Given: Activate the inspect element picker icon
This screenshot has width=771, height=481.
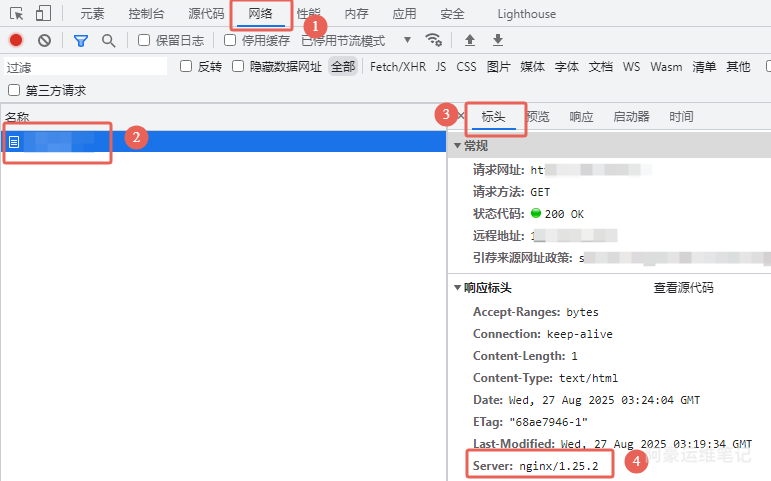Looking at the screenshot, I should coord(17,14).
